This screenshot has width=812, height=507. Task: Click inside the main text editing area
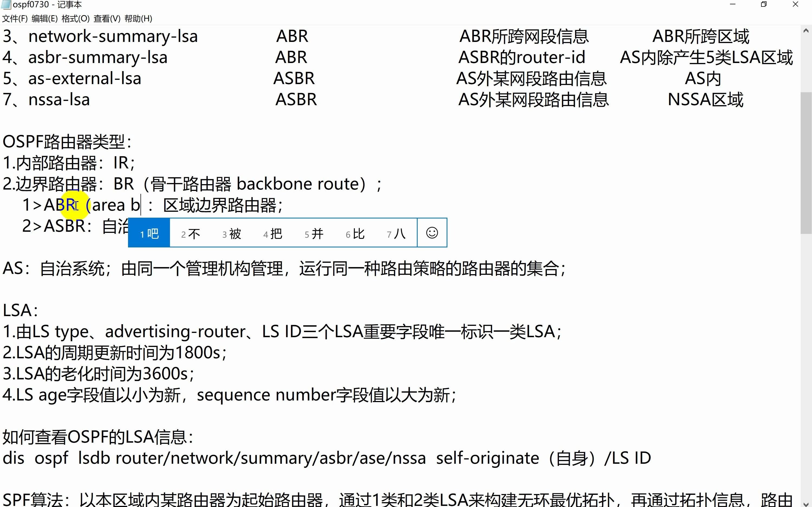tap(406, 263)
